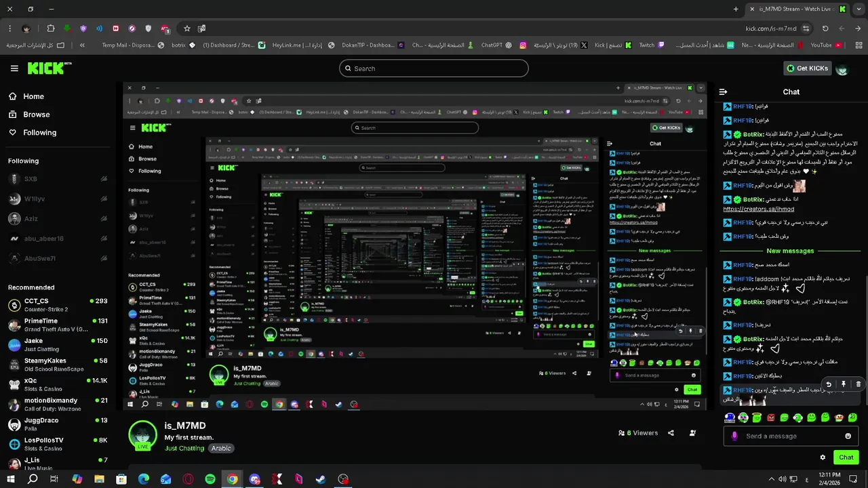
Task: Open Microsoft Edge from the taskbar
Action: (144, 479)
